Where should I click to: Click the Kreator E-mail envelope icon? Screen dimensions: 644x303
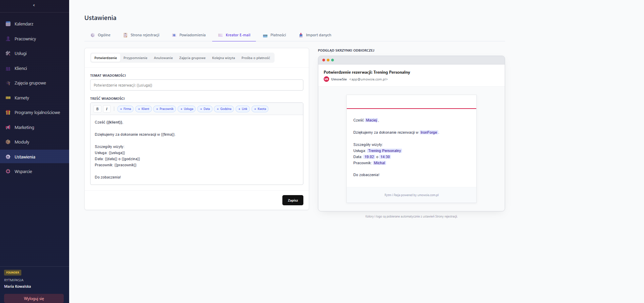click(220, 35)
